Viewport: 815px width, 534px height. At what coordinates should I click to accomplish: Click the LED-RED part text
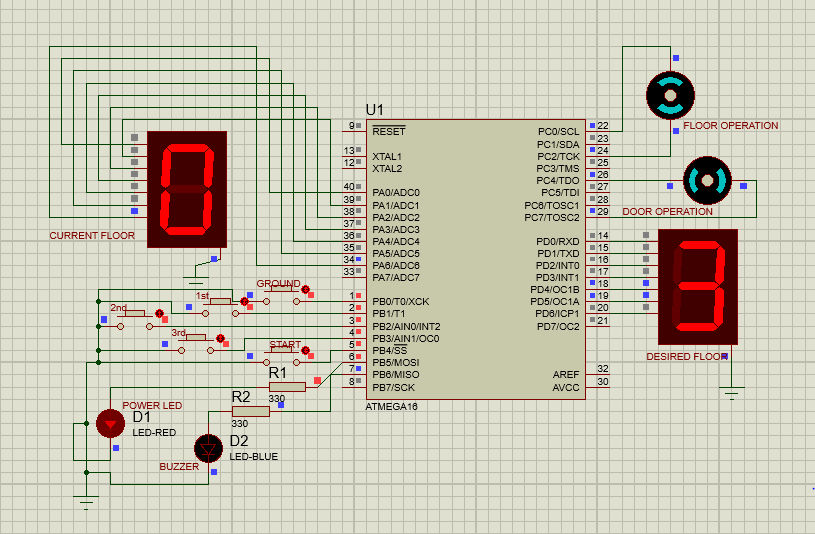(154, 432)
